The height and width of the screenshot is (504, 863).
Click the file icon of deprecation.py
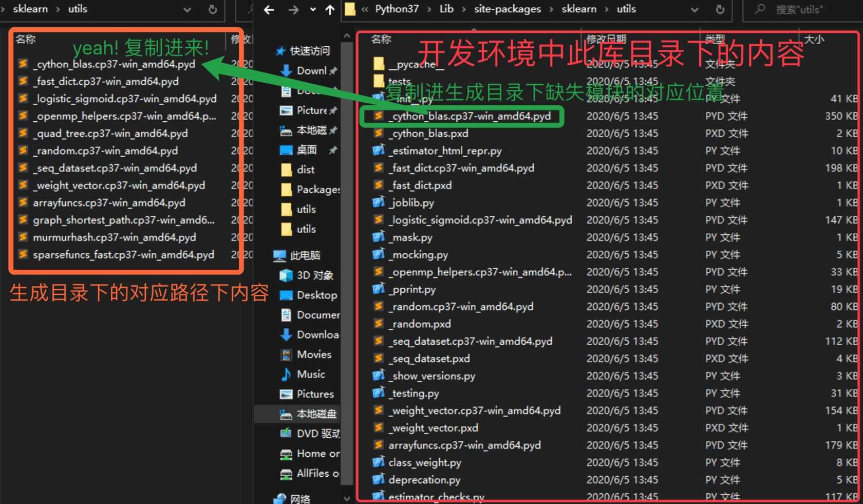[x=379, y=479]
